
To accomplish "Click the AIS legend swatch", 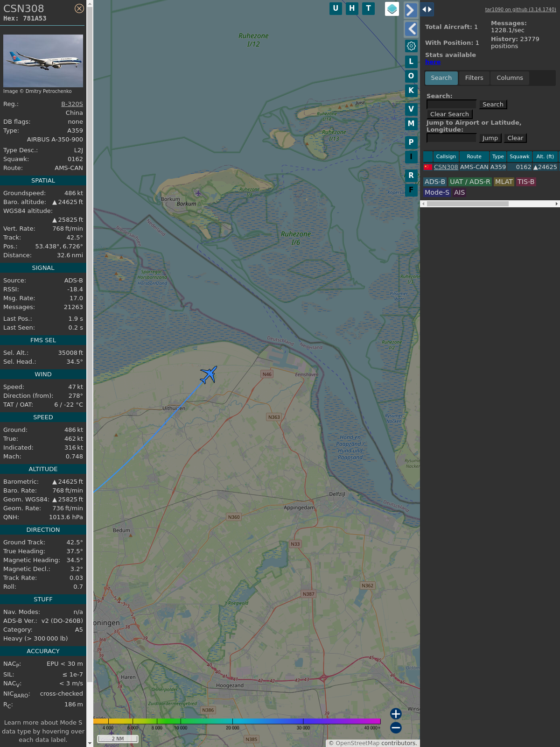I will [x=460, y=193].
